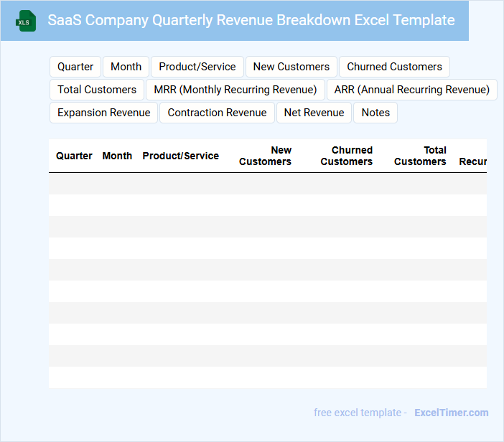Screen dimensions: 504x442
Task: Choose the Contraction Revenue tag
Action: point(217,113)
